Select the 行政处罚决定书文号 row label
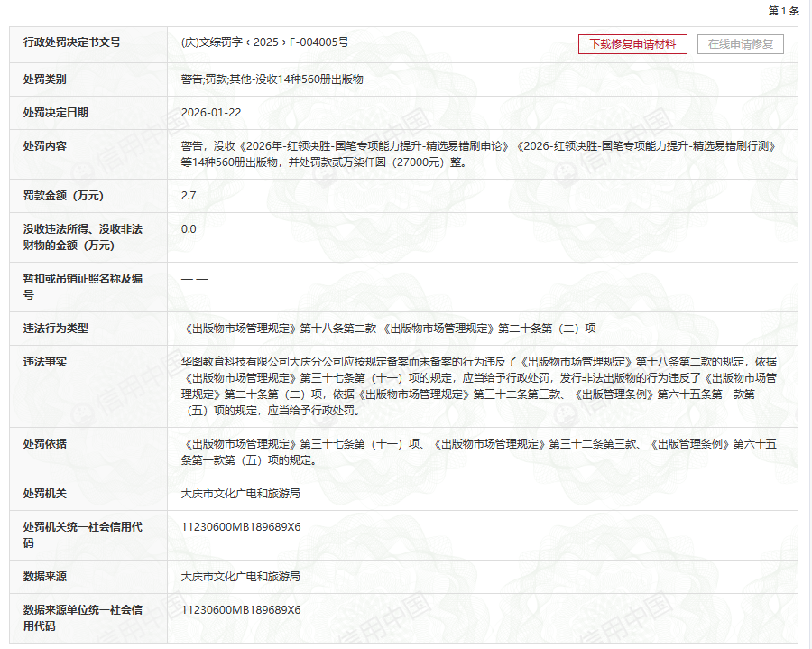The width and height of the screenshot is (812, 649). pyautogui.click(x=72, y=42)
